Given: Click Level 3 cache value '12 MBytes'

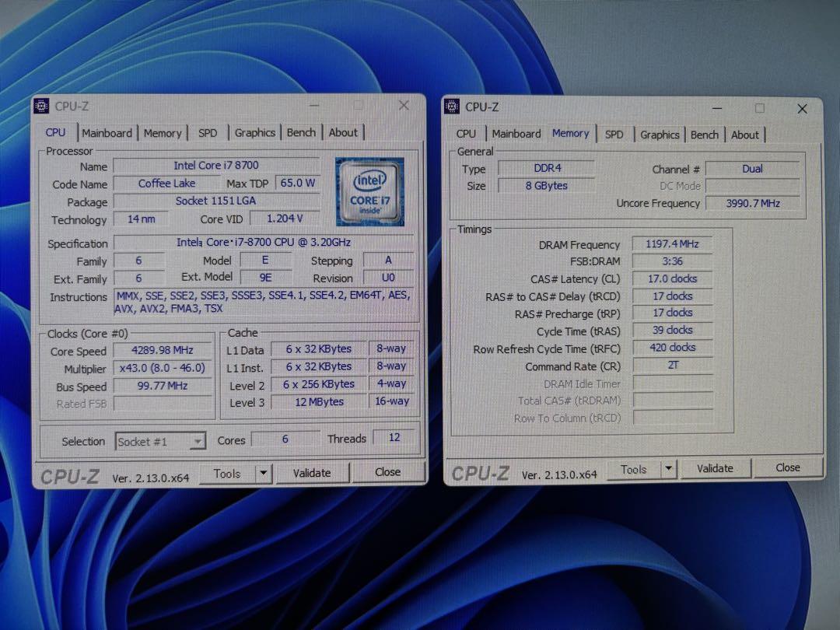Looking at the screenshot, I should pos(319,402).
